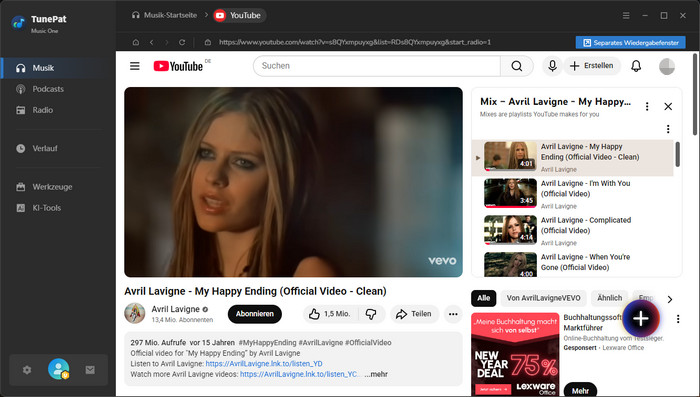Open the user account avatar icon
This screenshot has height=397, width=700.
coord(58,369)
